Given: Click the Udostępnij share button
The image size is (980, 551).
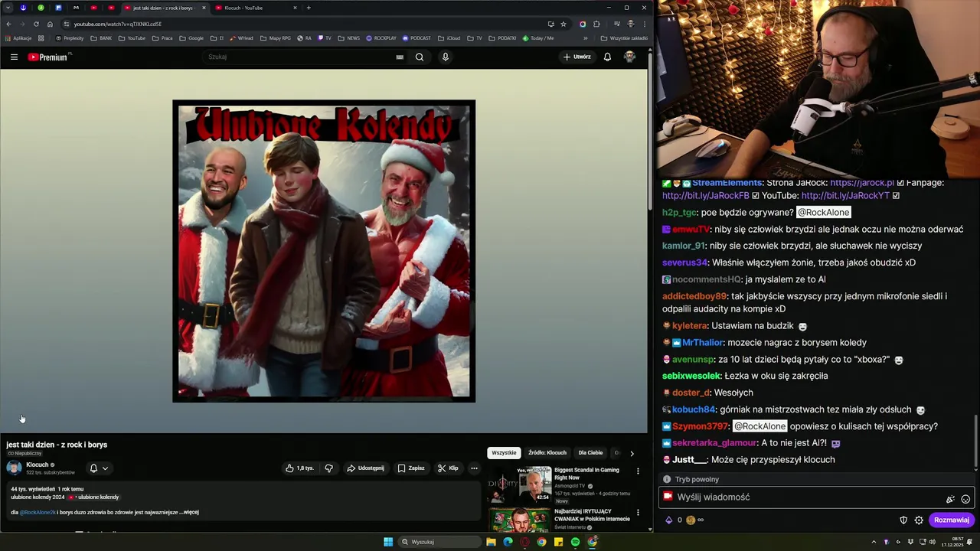Looking at the screenshot, I should point(365,468).
